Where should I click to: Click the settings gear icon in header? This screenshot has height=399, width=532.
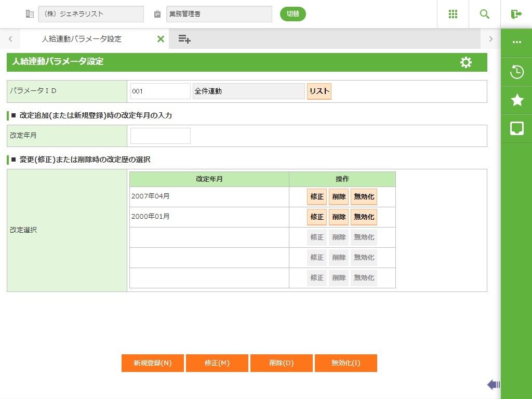466,62
